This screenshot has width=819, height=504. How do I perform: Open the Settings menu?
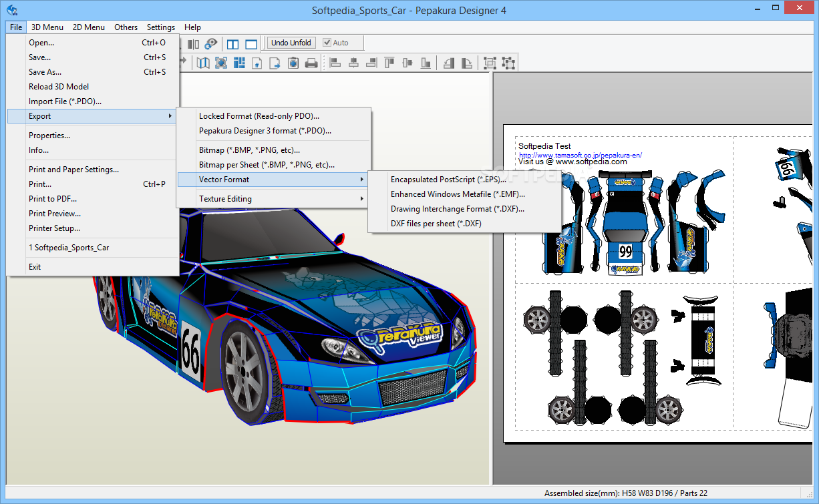[x=161, y=27]
